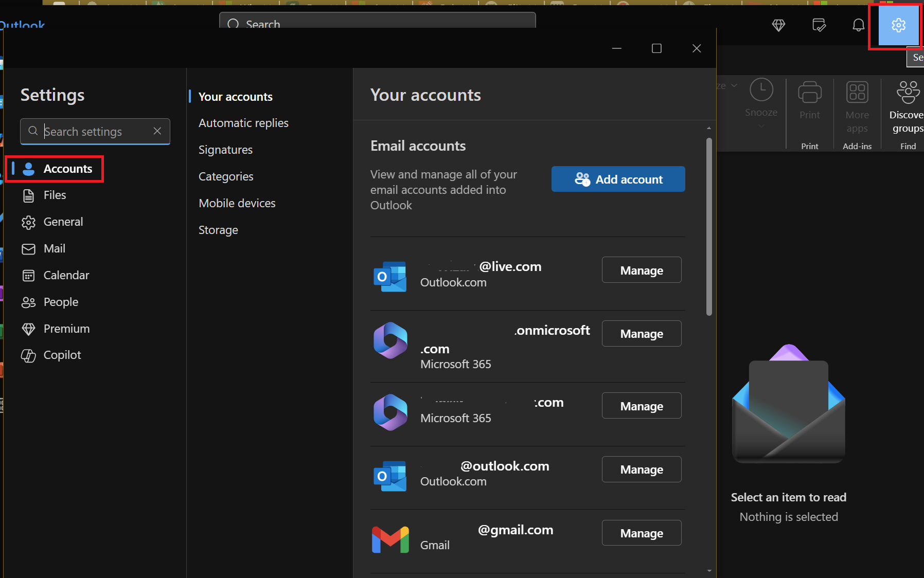The height and width of the screenshot is (578, 924).
Task: Click the Gmail account logo
Action: point(390,539)
